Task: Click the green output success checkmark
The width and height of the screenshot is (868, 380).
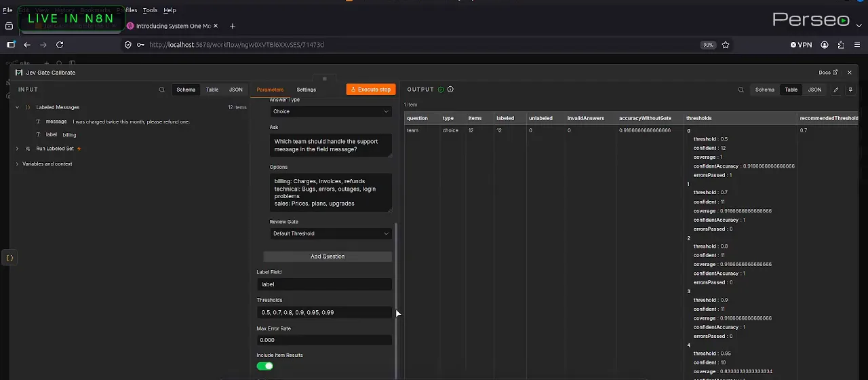Action: click(x=441, y=90)
